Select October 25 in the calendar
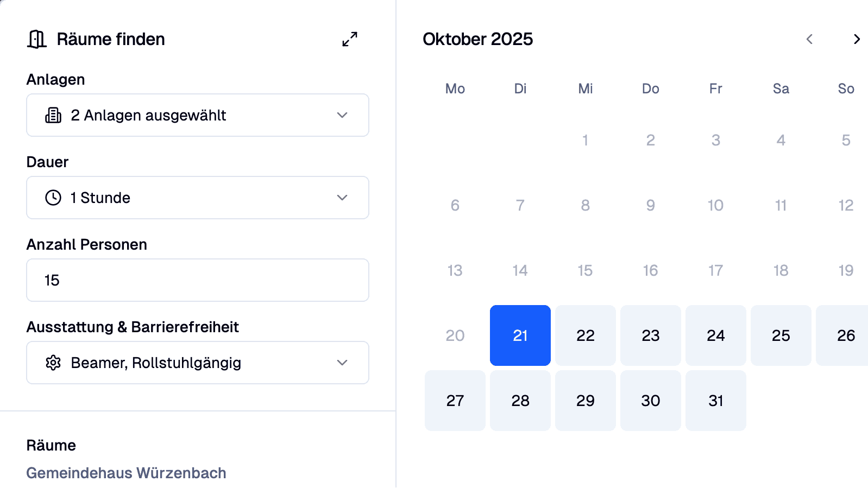Image resolution: width=868 pixels, height=488 pixels. pyautogui.click(x=781, y=335)
